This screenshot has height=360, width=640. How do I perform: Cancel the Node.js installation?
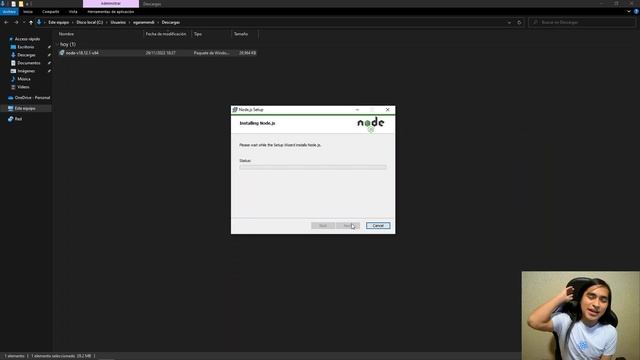pos(378,226)
